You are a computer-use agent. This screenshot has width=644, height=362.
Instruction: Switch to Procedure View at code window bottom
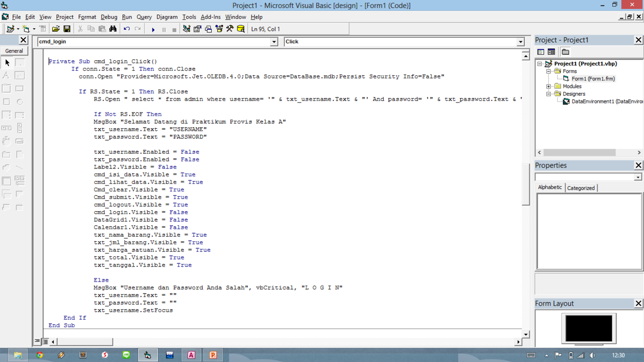point(37,341)
